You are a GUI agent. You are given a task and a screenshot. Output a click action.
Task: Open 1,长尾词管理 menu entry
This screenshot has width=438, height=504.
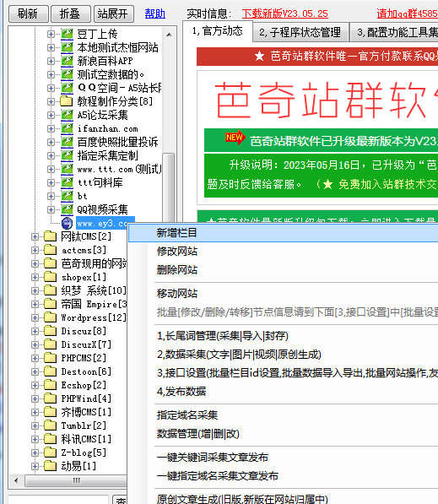point(283,336)
